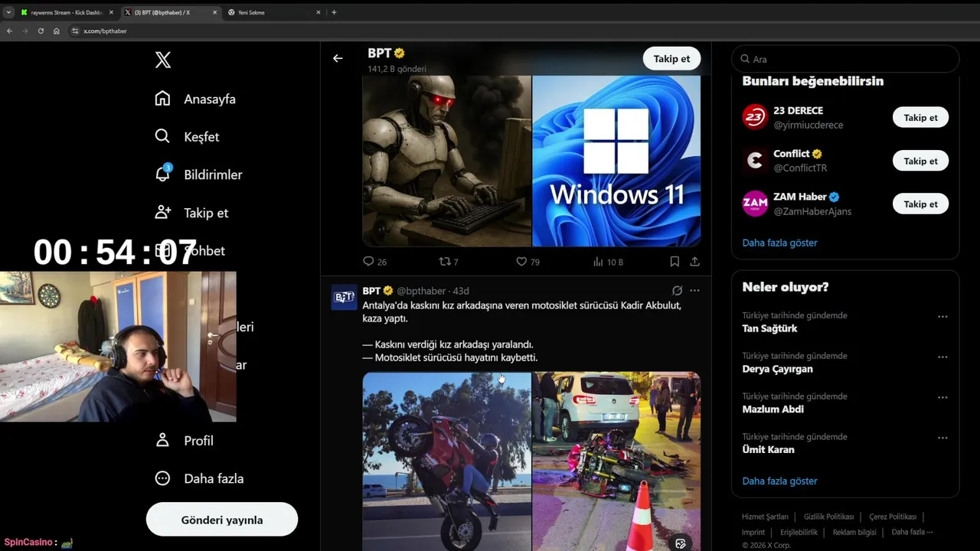Open options for Ümit Karan trend
The height and width of the screenshot is (551, 980).
pyautogui.click(x=942, y=438)
